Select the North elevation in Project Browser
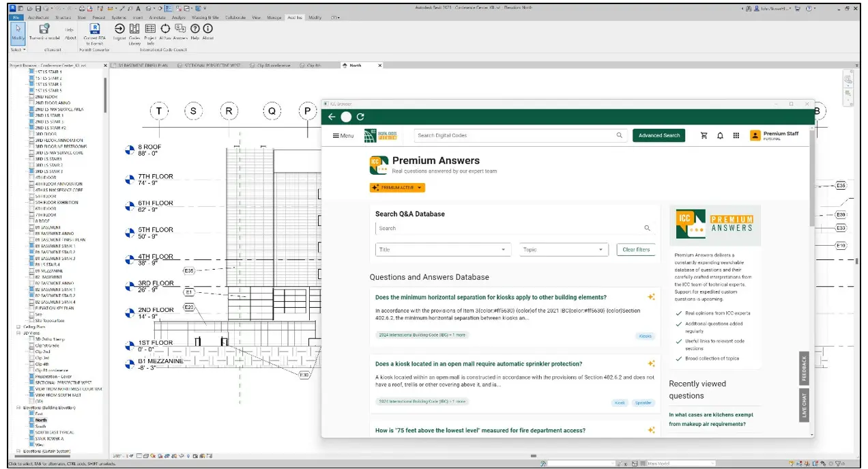 (x=41, y=420)
